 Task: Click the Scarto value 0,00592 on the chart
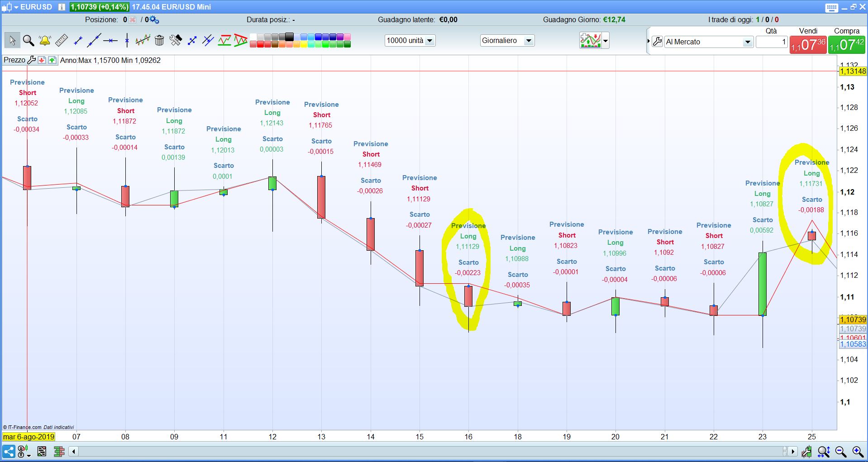click(x=762, y=230)
